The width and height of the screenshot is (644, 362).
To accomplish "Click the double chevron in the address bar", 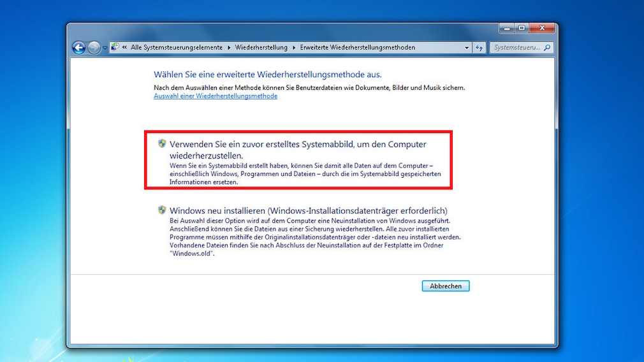I will point(124,47).
